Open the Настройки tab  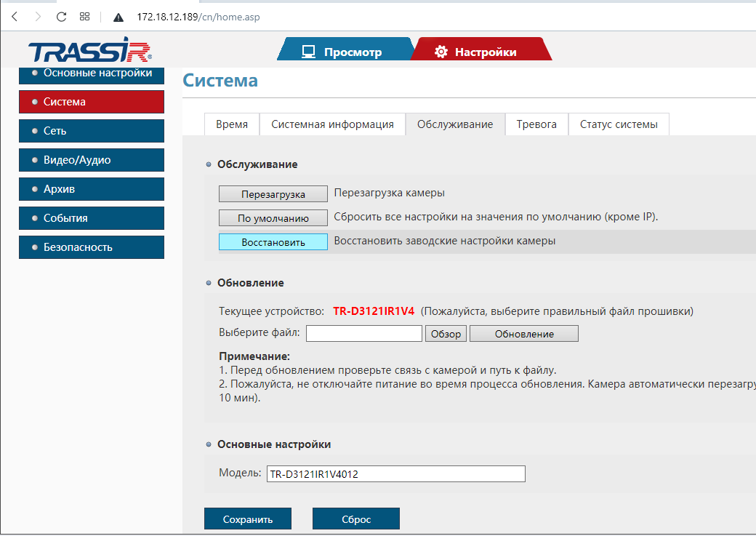(480, 49)
